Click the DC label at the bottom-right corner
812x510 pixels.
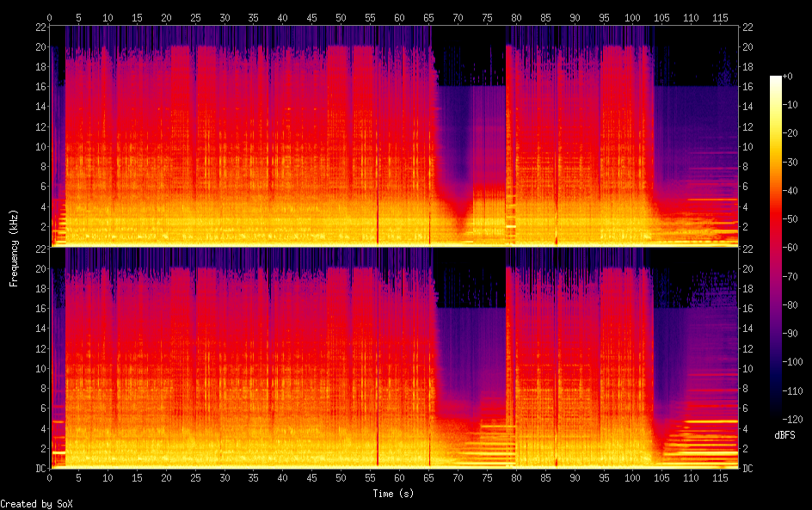pyautogui.click(x=748, y=468)
